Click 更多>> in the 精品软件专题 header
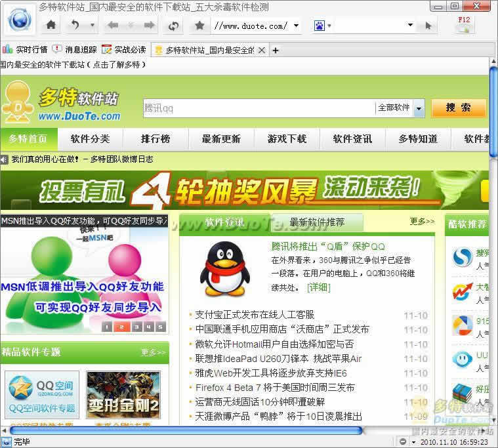The width and height of the screenshot is (498, 448). click(154, 352)
